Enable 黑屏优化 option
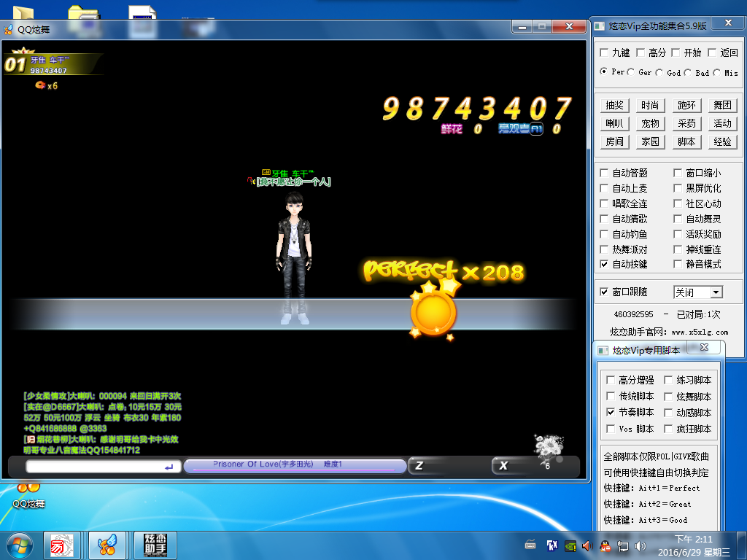The image size is (747, 560). point(678,188)
